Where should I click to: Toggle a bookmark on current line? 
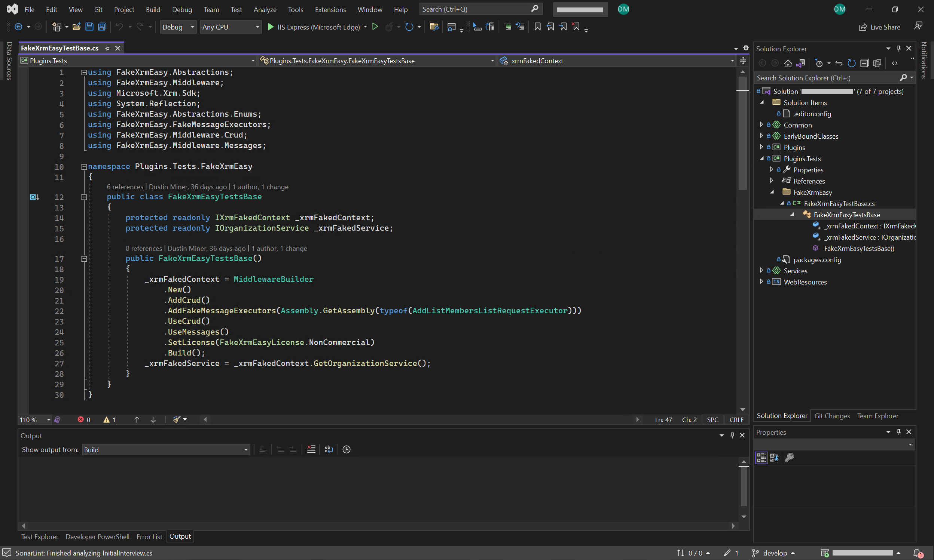(537, 27)
